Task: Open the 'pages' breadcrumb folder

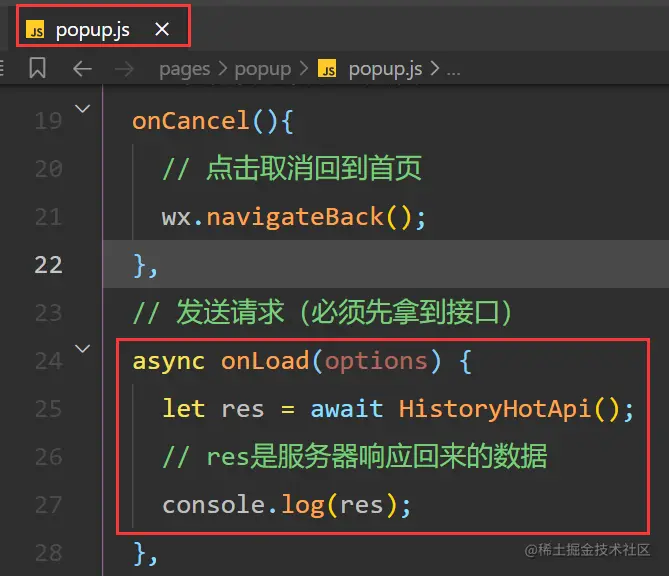Action: [185, 69]
